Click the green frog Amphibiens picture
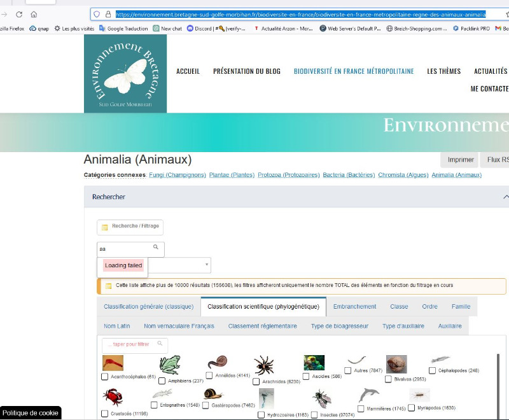Screen dimensions: 509x420 click(x=170, y=365)
